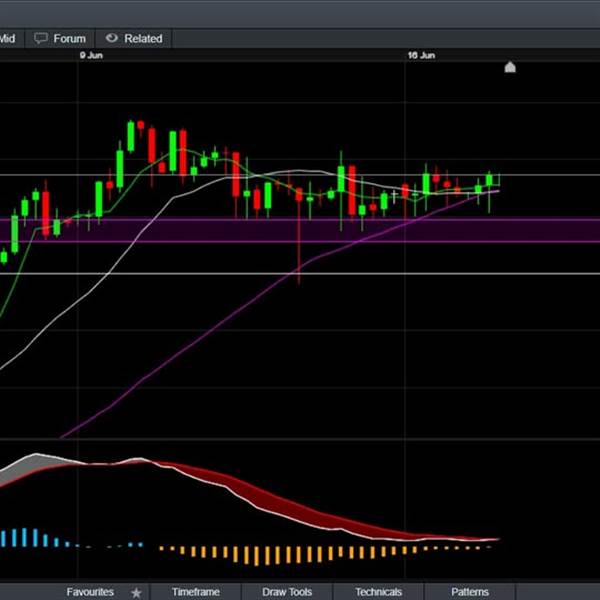This screenshot has width=600, height=600.
Task: Click the Related eye icon
Action: 111,38
